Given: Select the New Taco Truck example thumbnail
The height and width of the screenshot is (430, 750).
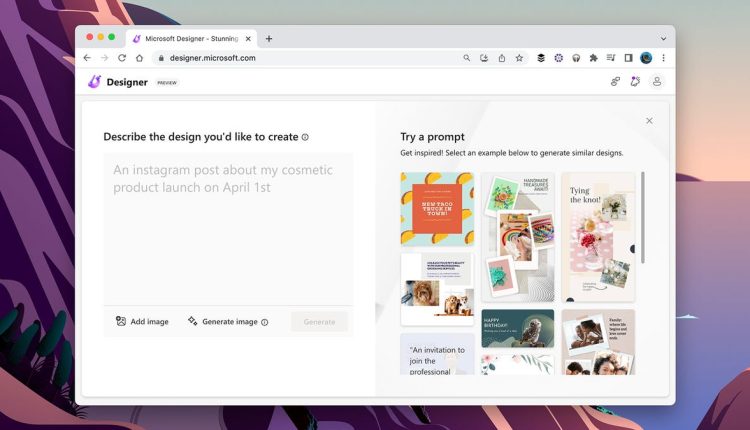Looking at the screenshot, I should 437,209.
